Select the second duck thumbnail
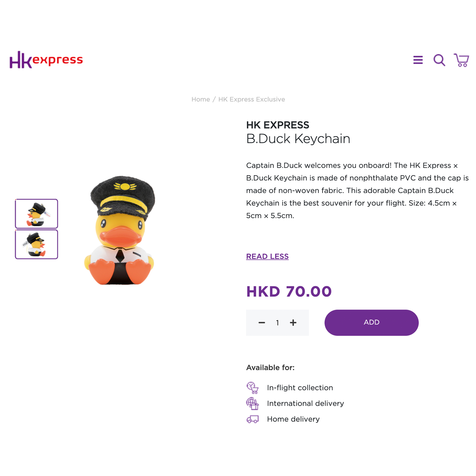The width and height of the screenshot is (476, 476). click(36, 244)
